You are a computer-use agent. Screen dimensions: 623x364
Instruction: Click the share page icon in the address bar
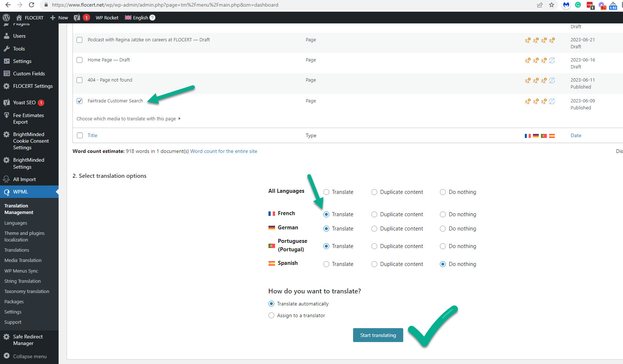pyautogui.click(x=540, y=5)
